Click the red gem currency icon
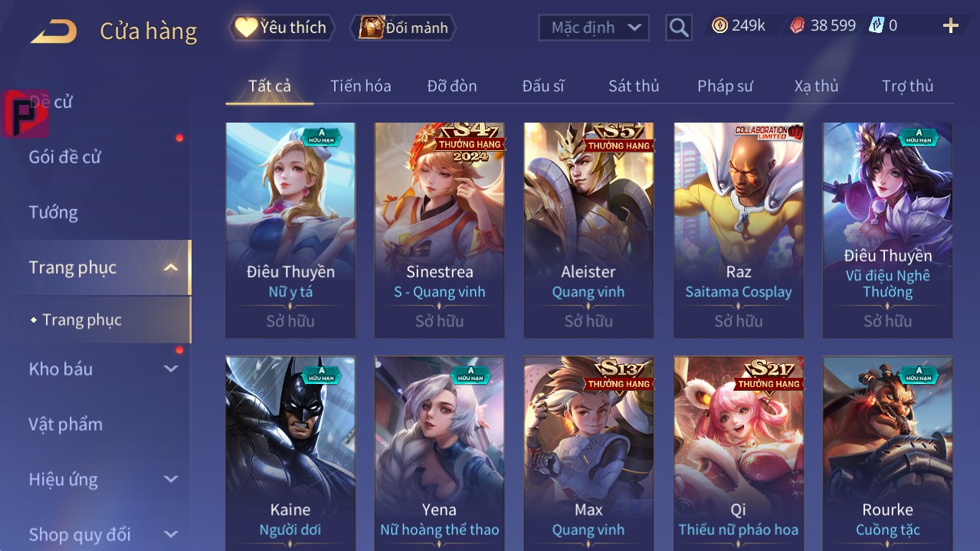Image resolution: width=980 pixels, height=551 pixels. coord(798,25)
